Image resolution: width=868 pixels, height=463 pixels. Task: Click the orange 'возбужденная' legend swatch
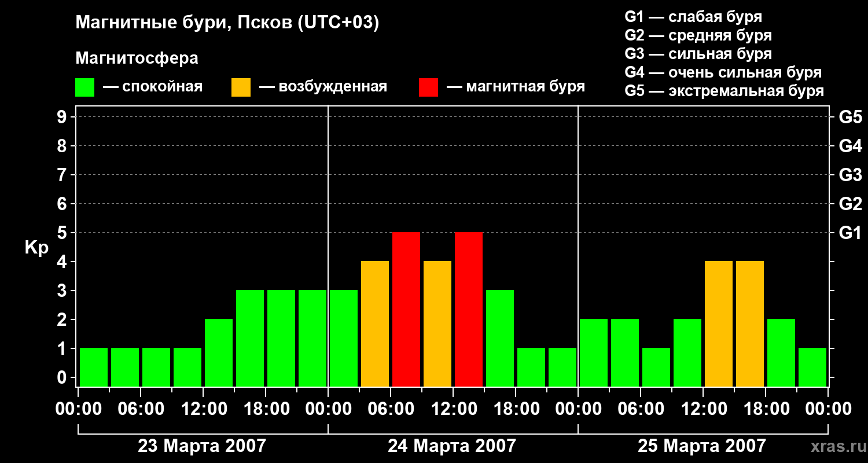(x=241, y=87)
